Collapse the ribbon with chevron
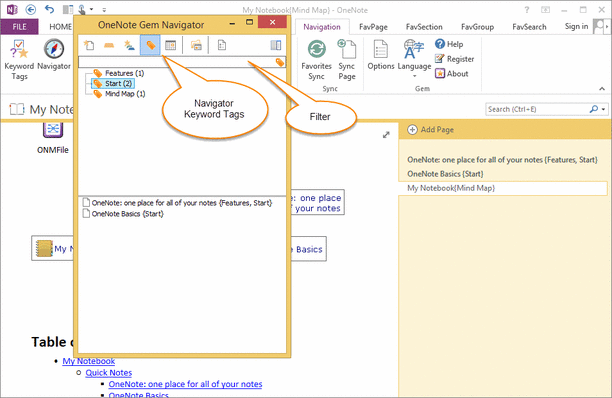 coord(602,89)
